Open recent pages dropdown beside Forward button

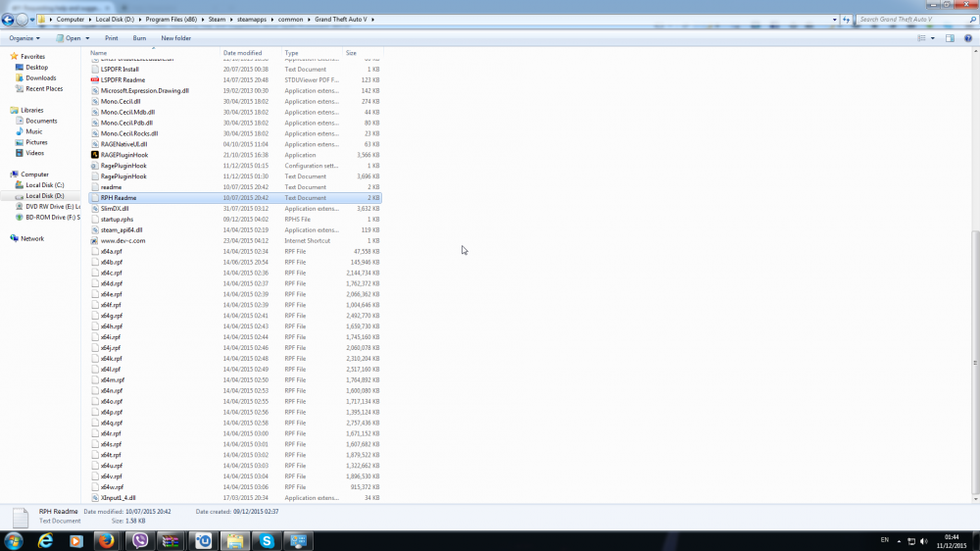click(x=32, y=20)
